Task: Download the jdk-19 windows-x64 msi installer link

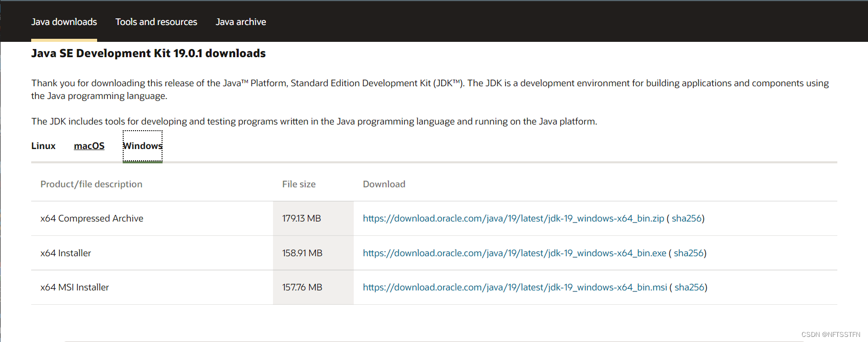Action: click(515, 287)
